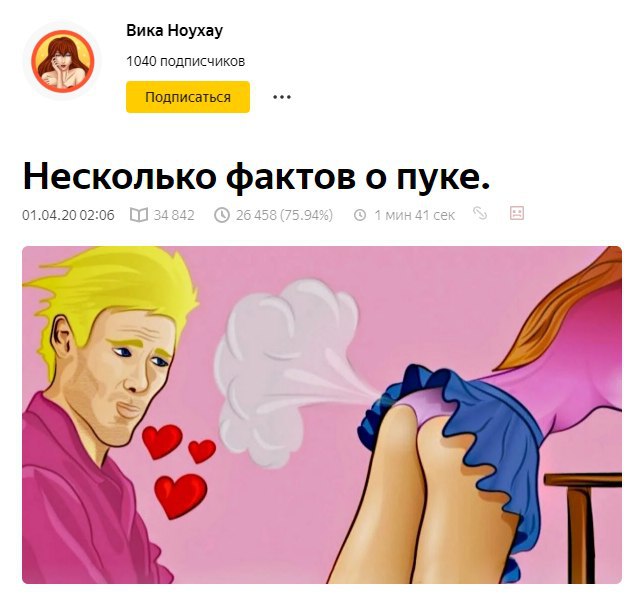635x606 pixels.
Task: Click the sad face icon
Action: point(517,213)
